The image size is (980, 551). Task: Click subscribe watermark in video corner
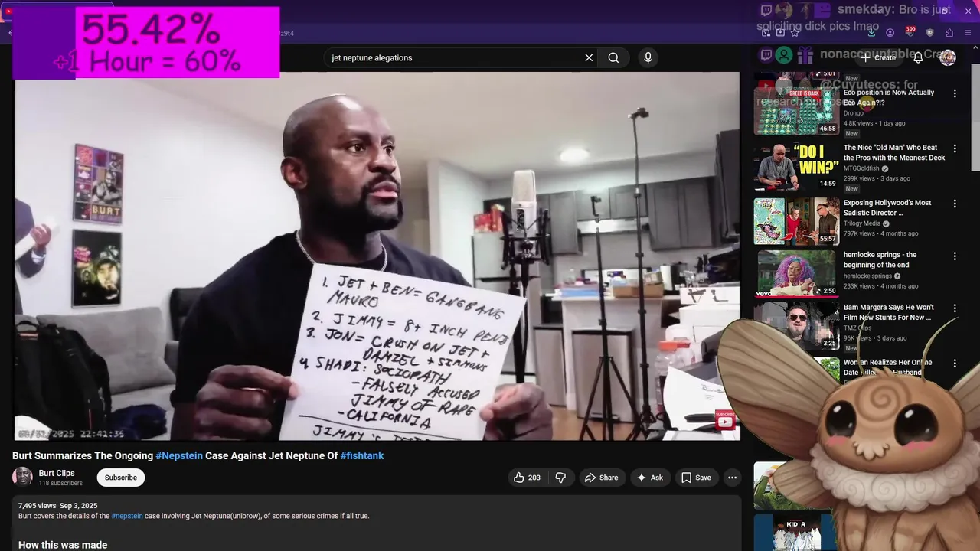[x=725, y=420]
